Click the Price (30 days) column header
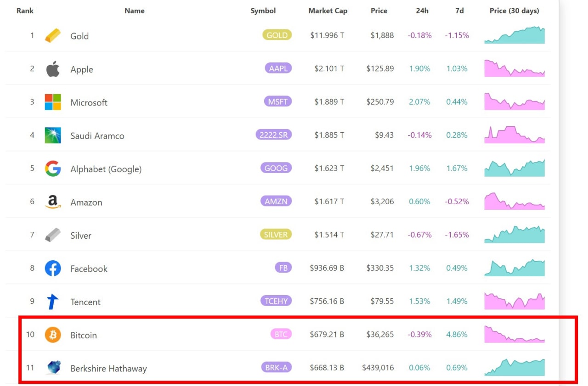 click(514, 11)
